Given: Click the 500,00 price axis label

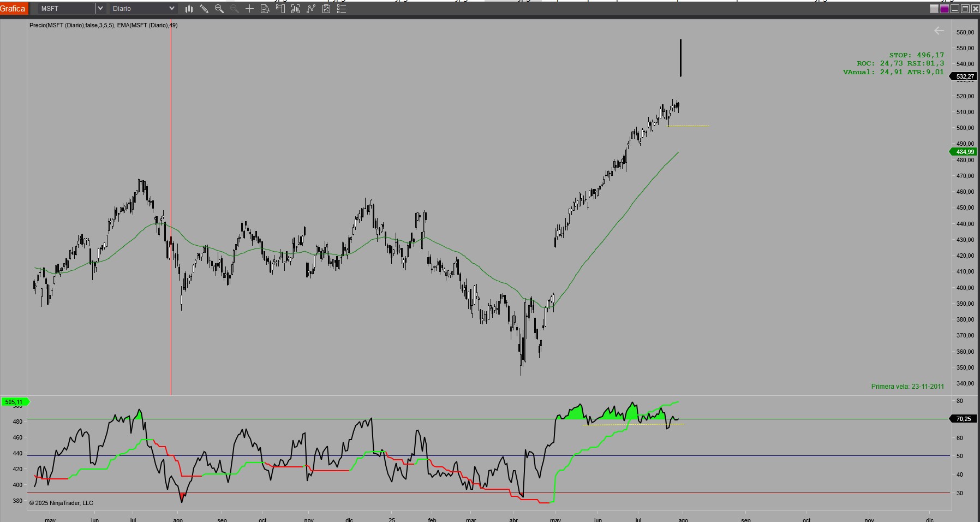Looking at the screenshot, I should (965, 128).
